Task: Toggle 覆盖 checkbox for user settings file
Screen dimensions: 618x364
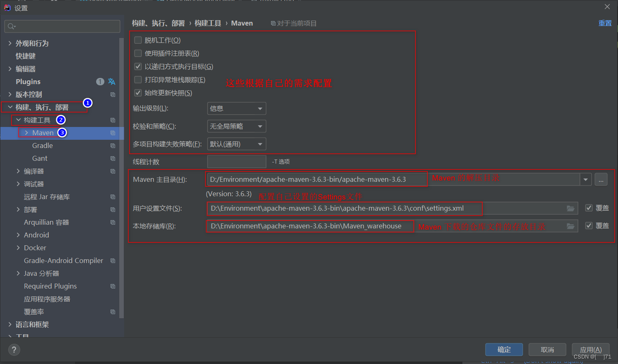Action: pos(589,208)
